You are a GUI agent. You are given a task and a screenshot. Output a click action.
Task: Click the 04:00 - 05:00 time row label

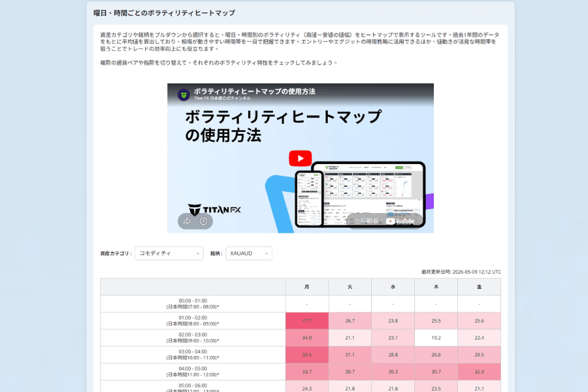193,372
